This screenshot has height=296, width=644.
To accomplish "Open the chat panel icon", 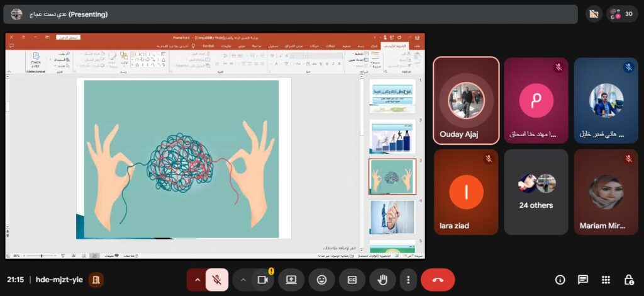I will 583,280.
